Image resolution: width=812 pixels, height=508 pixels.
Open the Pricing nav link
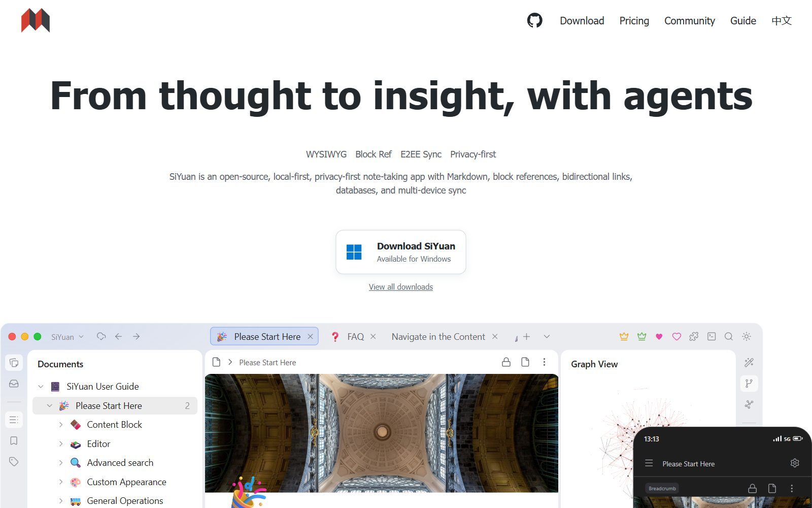point(634,21)
